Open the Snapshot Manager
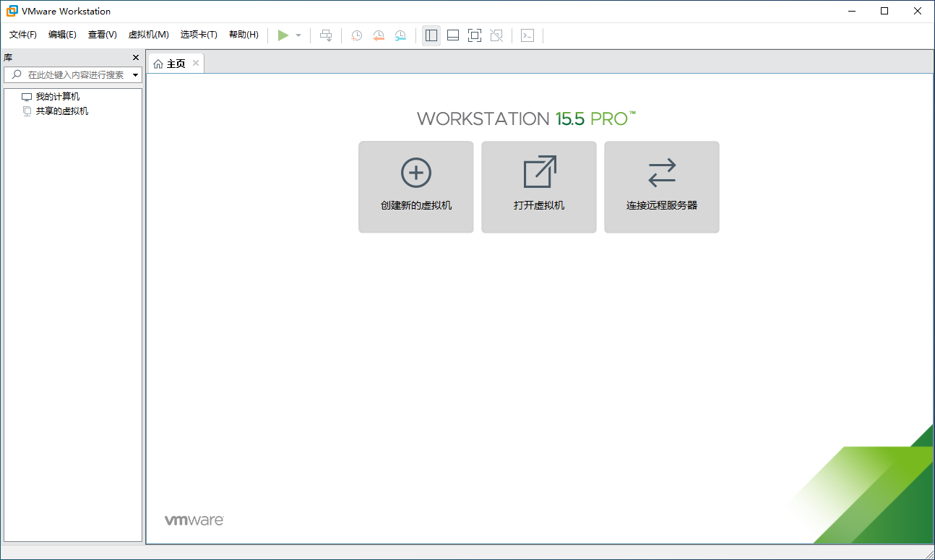935x560 pixels. coord(400,35)
